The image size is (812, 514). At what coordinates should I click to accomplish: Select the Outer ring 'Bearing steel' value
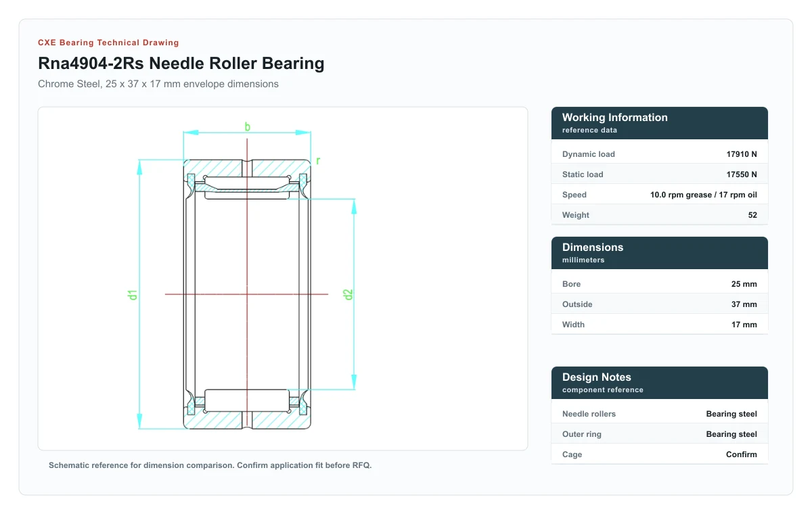731,434
